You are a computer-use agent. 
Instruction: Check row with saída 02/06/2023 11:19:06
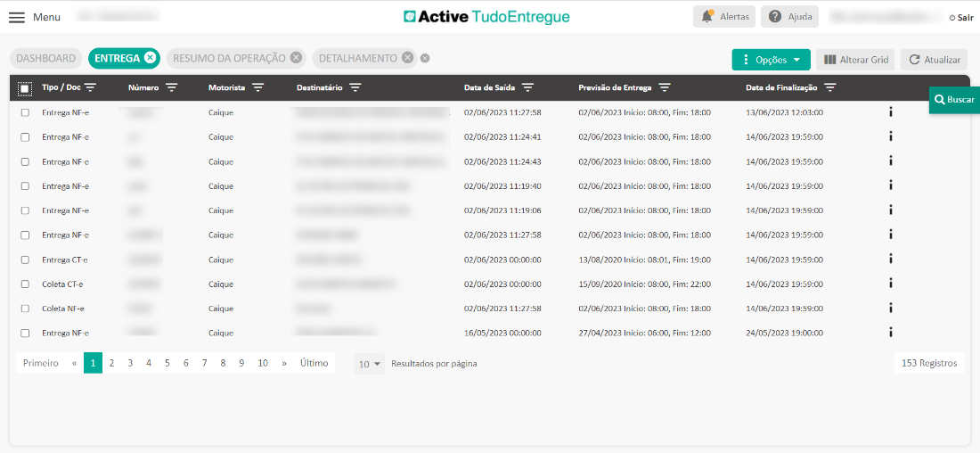(25, 210)
